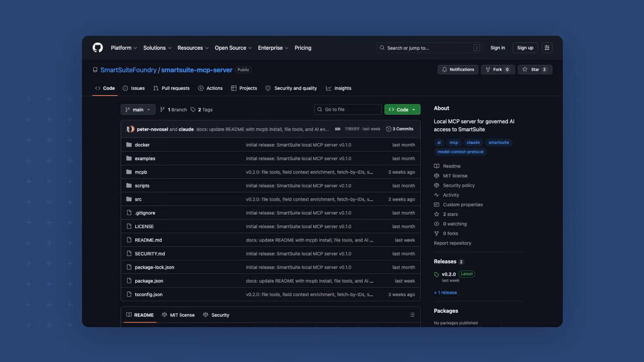
Task: Select the MIT license tab below files
Action: 178,315
